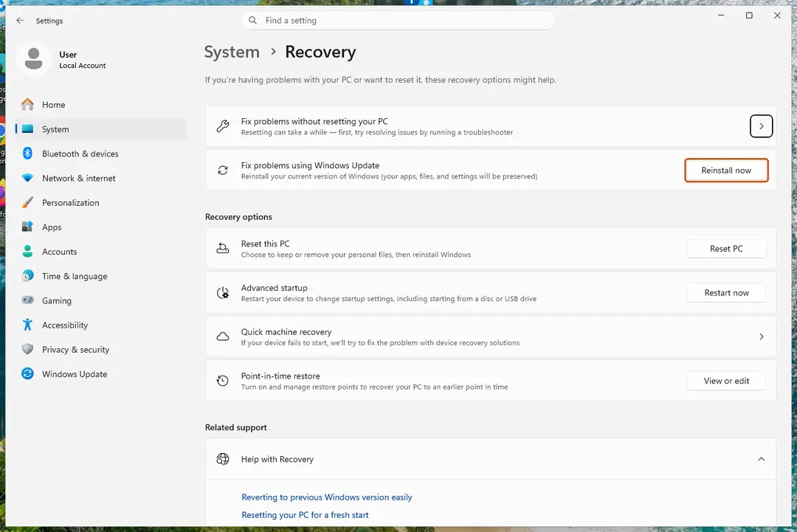
Task: Click the Network wifi icon in sidebar
Action: point(27,178)
